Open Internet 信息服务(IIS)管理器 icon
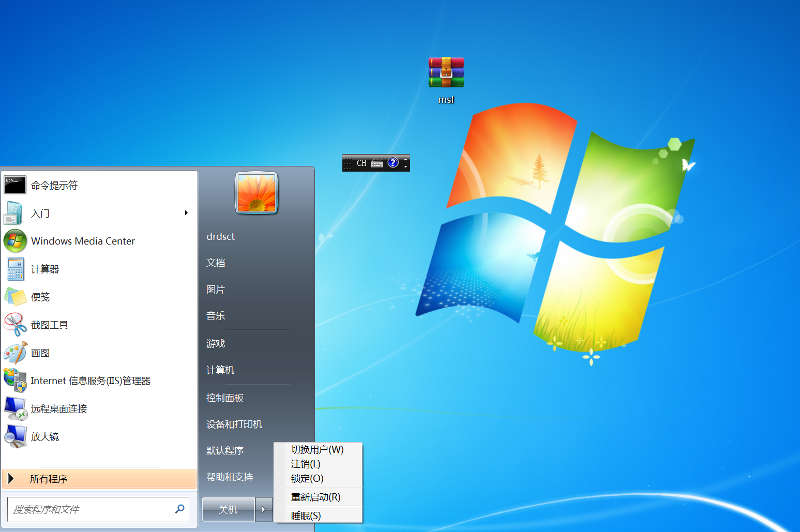 coord(15,381)
